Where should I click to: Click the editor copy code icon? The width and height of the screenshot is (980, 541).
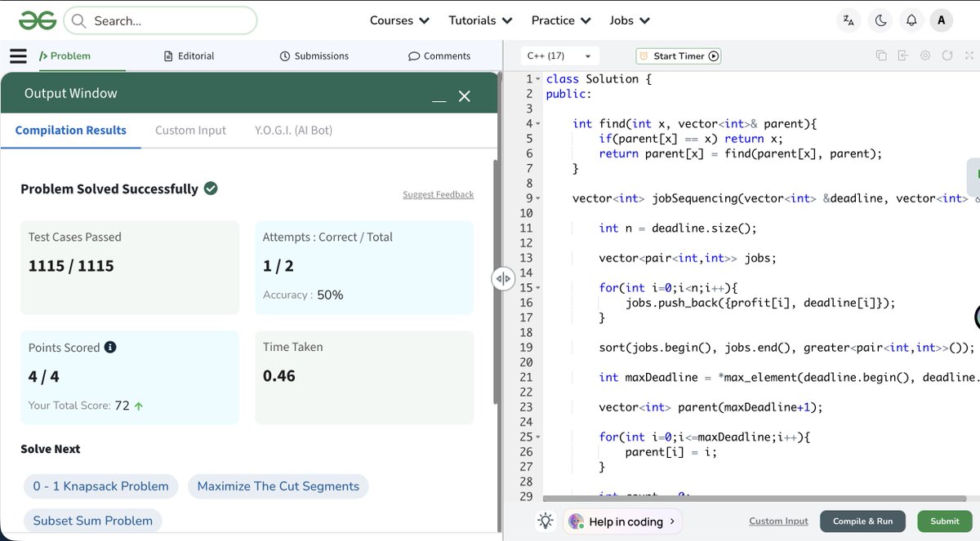(x=881, y=55)
